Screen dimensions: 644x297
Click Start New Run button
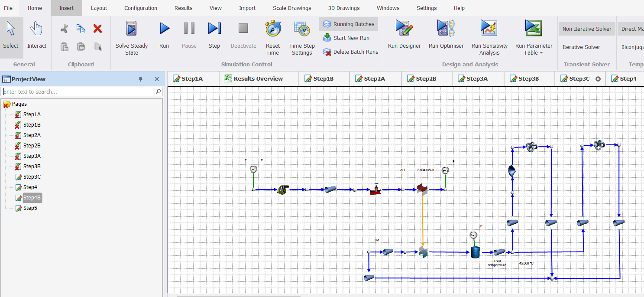[346, 38]
